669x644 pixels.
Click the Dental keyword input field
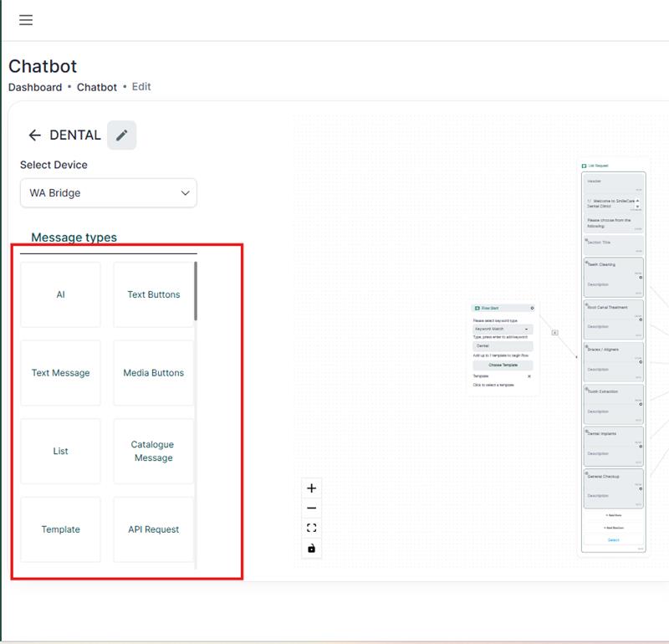503,345
